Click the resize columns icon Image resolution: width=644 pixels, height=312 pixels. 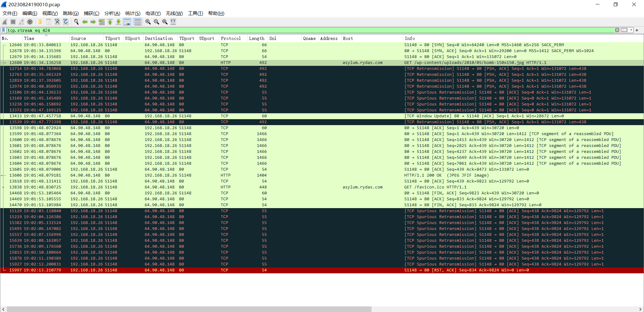(173, 22)
